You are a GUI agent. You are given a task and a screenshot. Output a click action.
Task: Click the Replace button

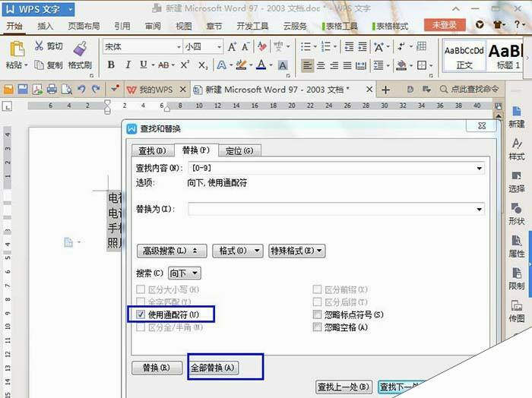(157, 368)
